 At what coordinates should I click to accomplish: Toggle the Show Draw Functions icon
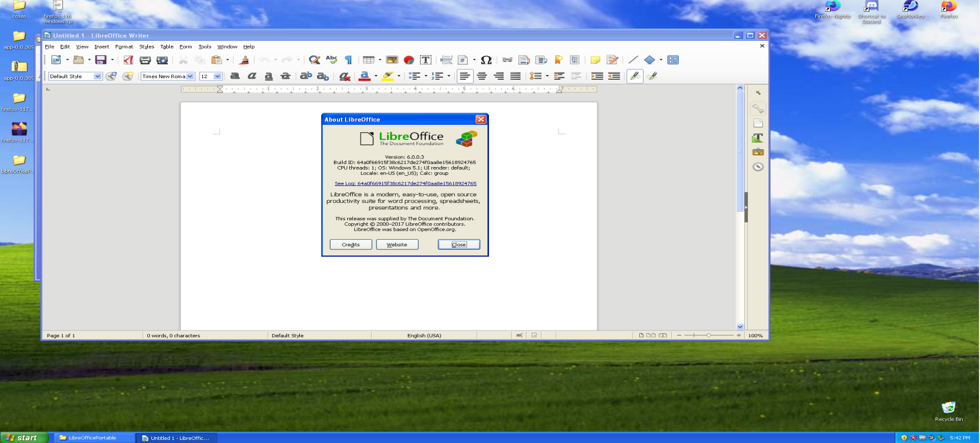pos(673,60)
